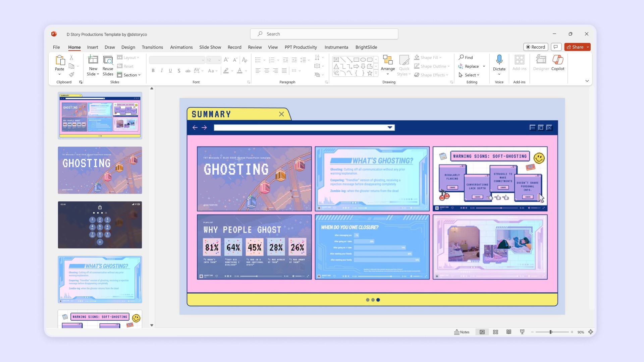The width and height of the screenshot is (644, 362).
Task: Click the Record button at top right
Action: coord(535,47)
